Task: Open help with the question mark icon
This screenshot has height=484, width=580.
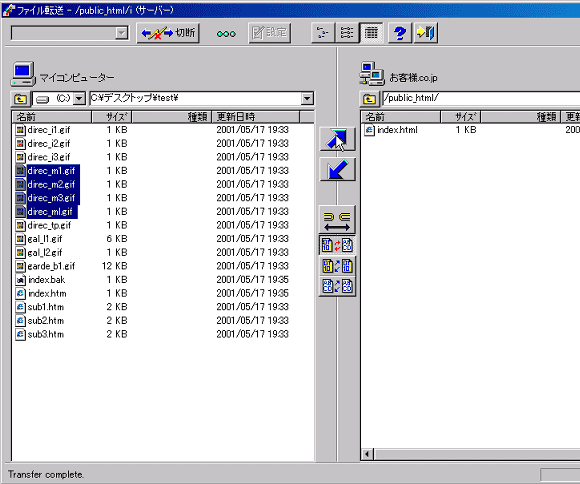Action: [399, 33]
